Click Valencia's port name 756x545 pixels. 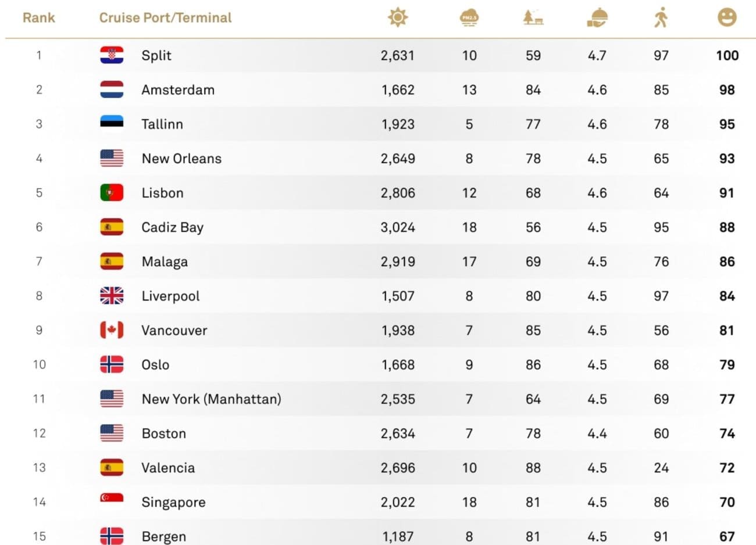click(x=168, y=468)
